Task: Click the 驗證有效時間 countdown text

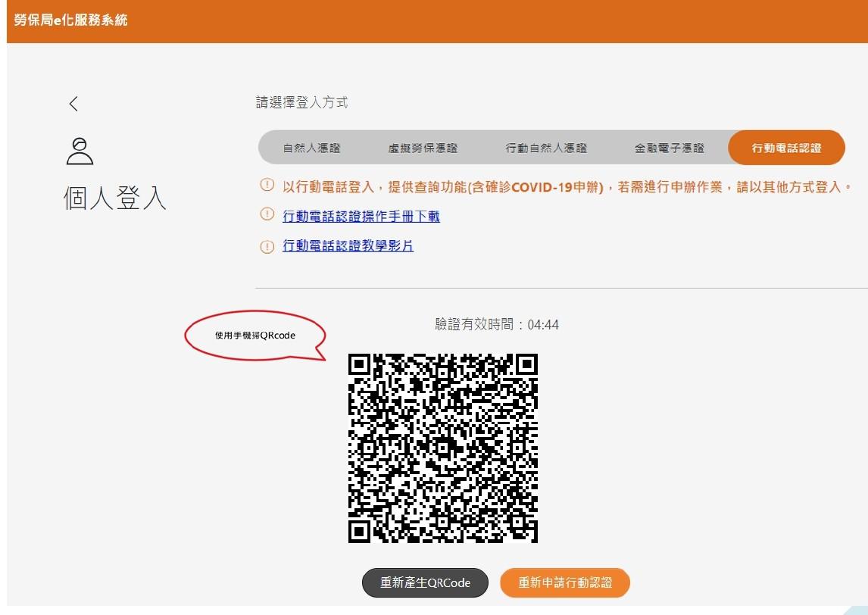Action: [x=497, y=324]
